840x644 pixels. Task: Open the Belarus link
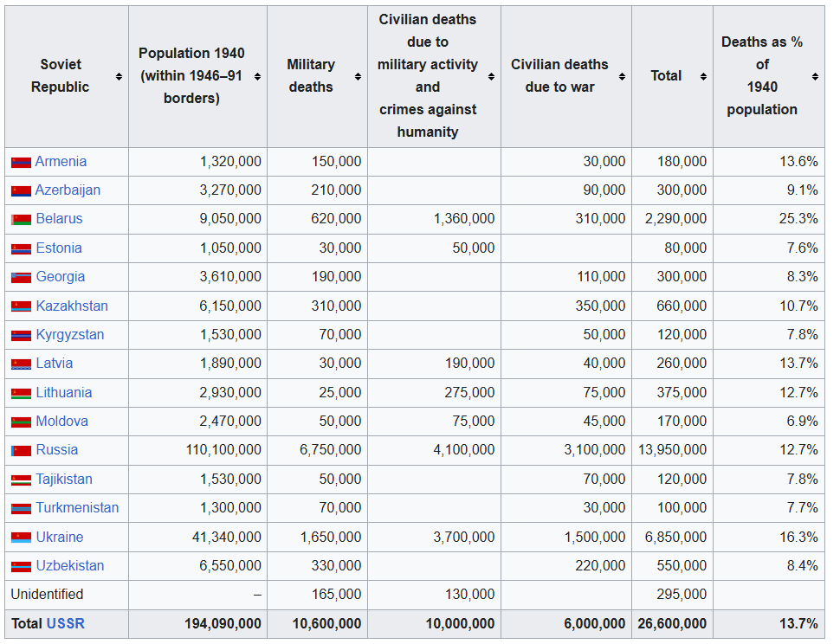coord(59,218)
